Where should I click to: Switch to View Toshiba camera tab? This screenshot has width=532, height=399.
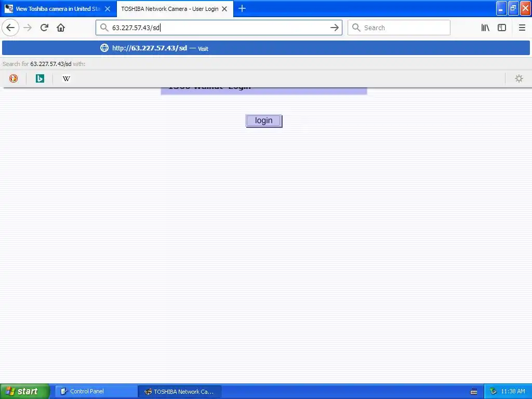click(x=58, y=9)
